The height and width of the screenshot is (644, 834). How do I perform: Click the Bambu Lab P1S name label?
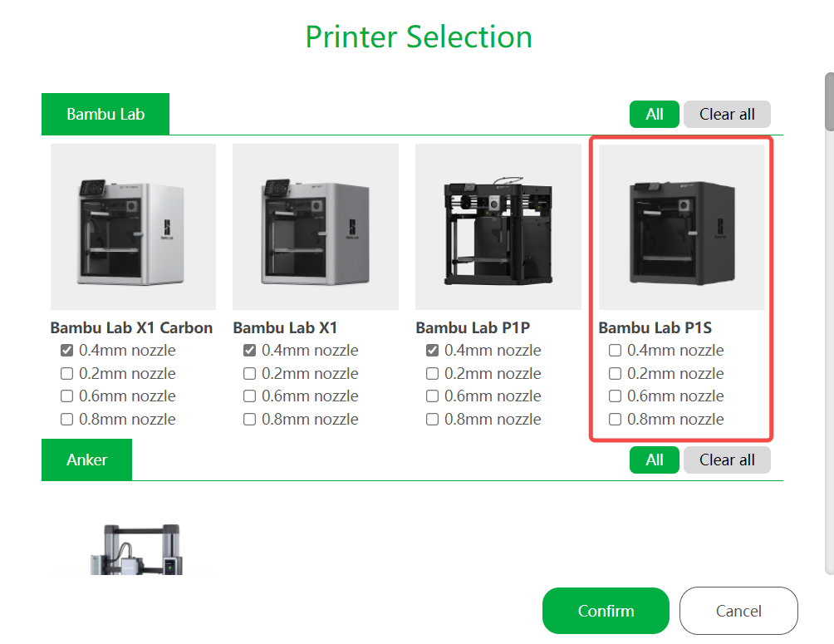point(655,327)
